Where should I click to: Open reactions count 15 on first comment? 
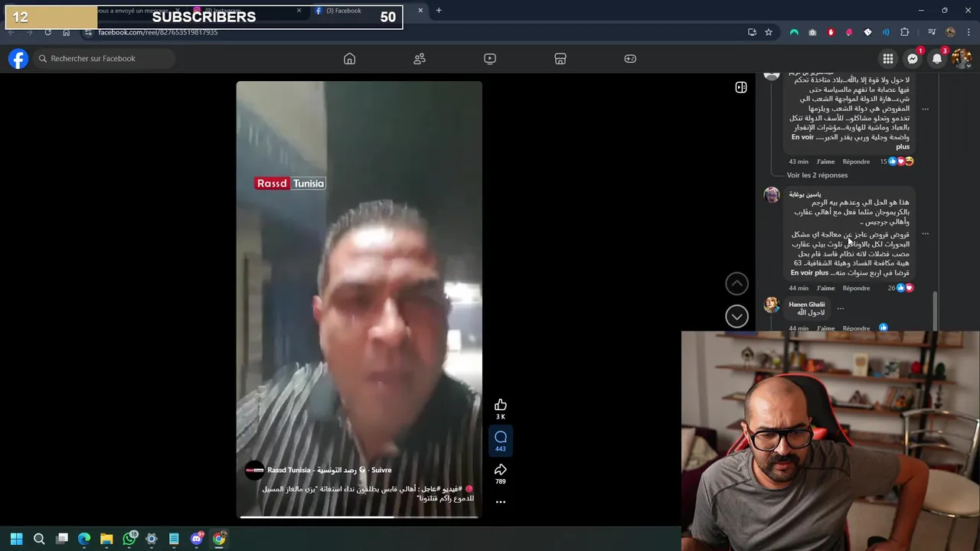[897, 161]
